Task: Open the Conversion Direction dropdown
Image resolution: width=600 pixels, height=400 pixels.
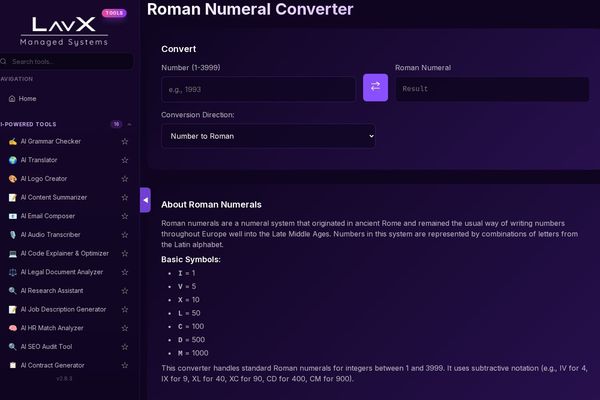Action: [268, 136]
